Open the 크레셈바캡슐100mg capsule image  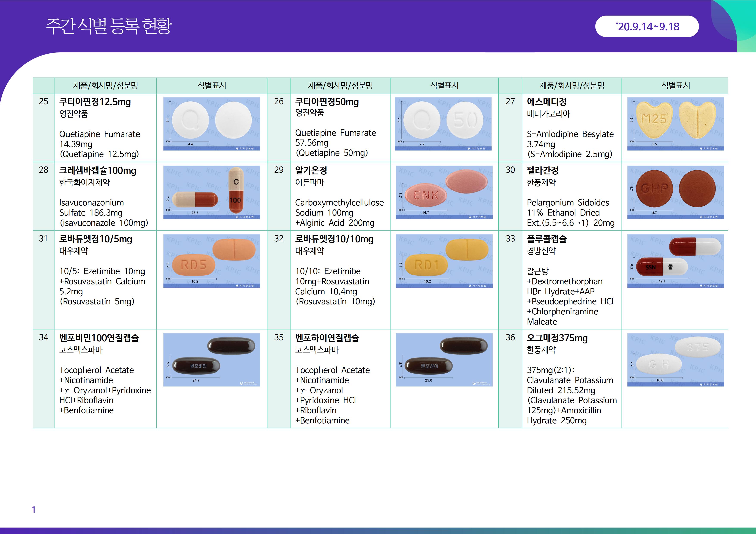[x=211, y=192]
